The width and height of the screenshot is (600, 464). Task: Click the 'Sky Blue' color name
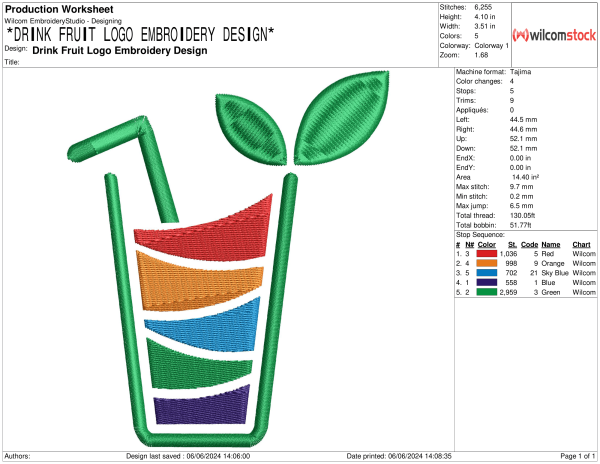(555, 273)
